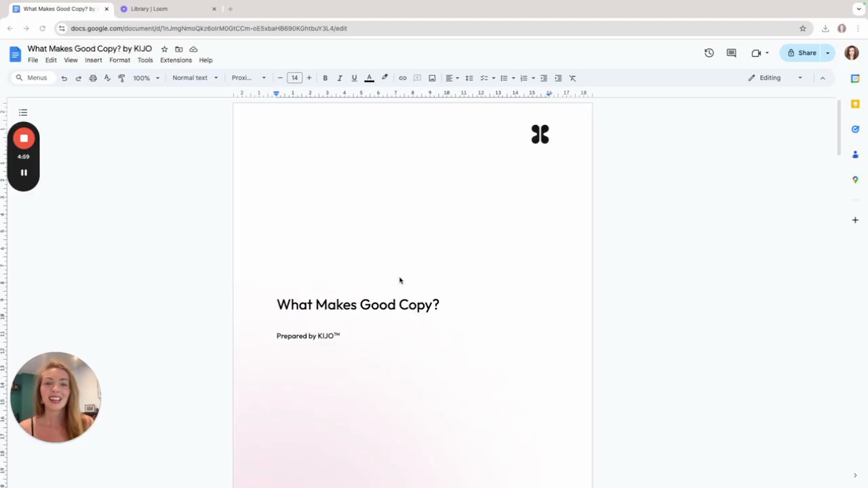The image size is (868, 488).
Task: Toggle bold formatting
Action: point(325,78)
